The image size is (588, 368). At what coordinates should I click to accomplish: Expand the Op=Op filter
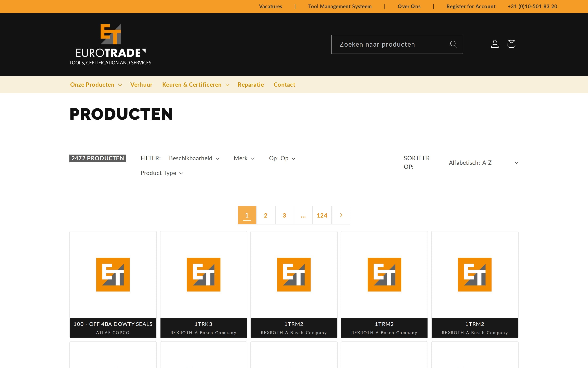pos(282,158)
